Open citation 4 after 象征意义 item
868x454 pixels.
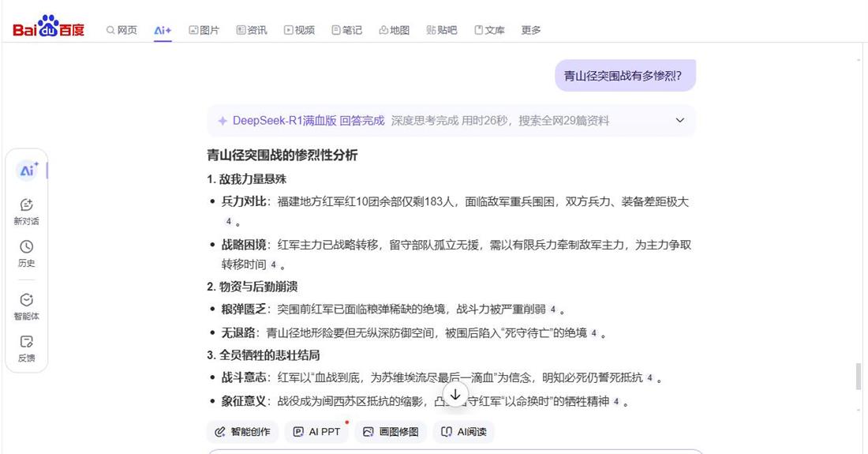tap(616, 402)
